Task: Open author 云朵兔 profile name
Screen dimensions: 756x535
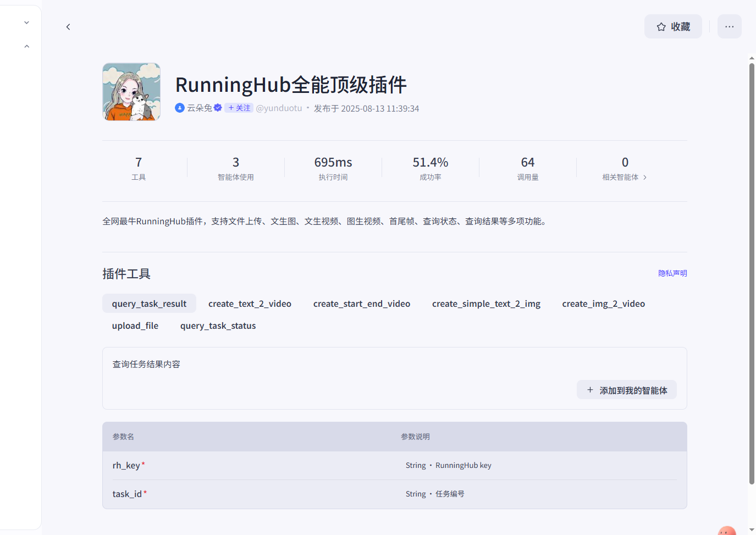Action: coord(200,108)
